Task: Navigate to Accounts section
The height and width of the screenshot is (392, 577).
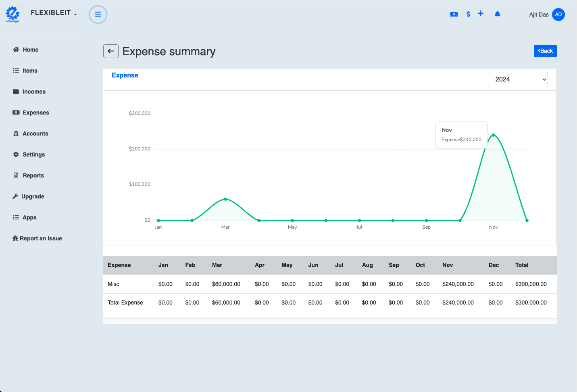Action: pos(35,133)
